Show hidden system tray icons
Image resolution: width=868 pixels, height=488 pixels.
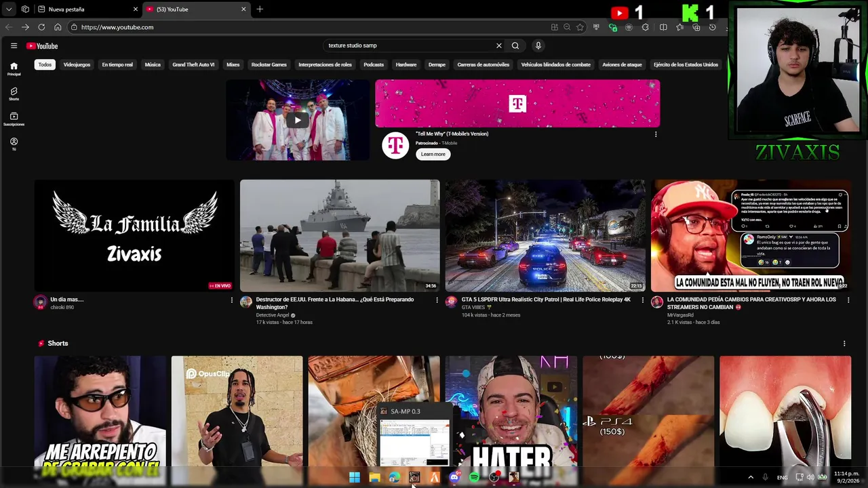(751, 478)
